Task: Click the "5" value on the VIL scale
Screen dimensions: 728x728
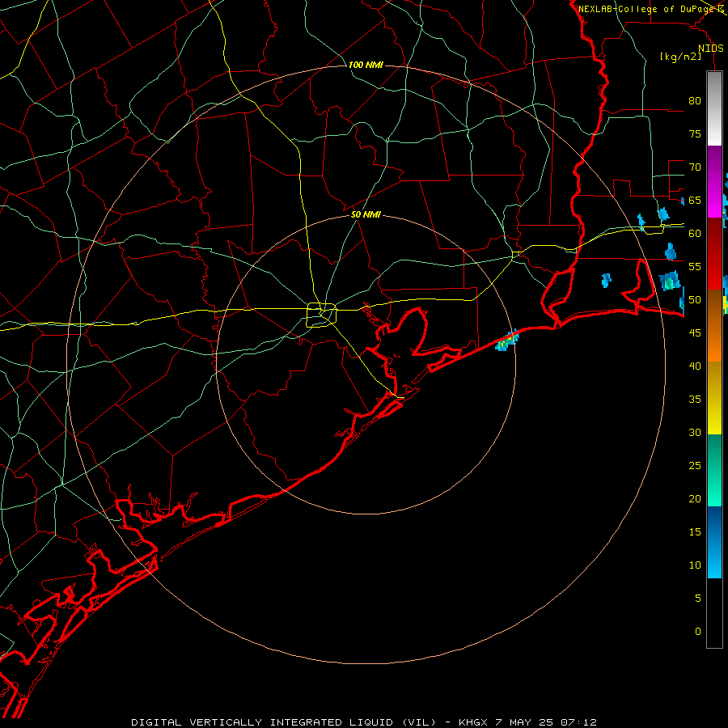Action: point(698,599)
